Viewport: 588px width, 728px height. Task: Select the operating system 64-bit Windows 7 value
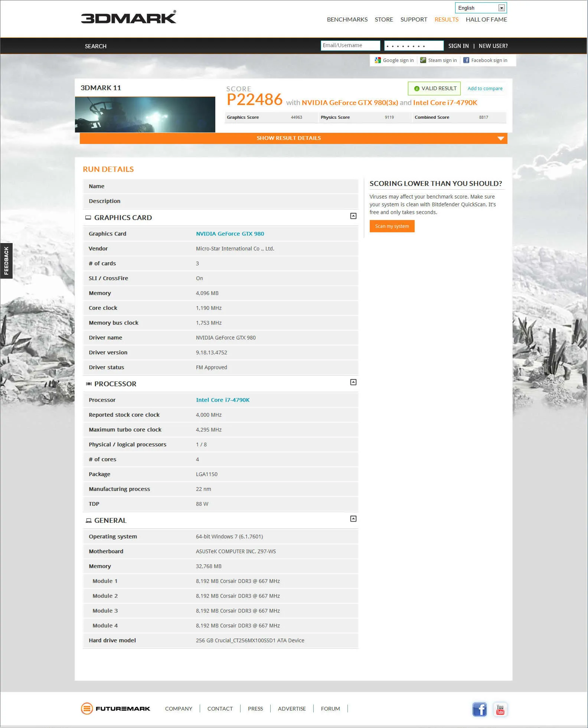click(229, 537)
